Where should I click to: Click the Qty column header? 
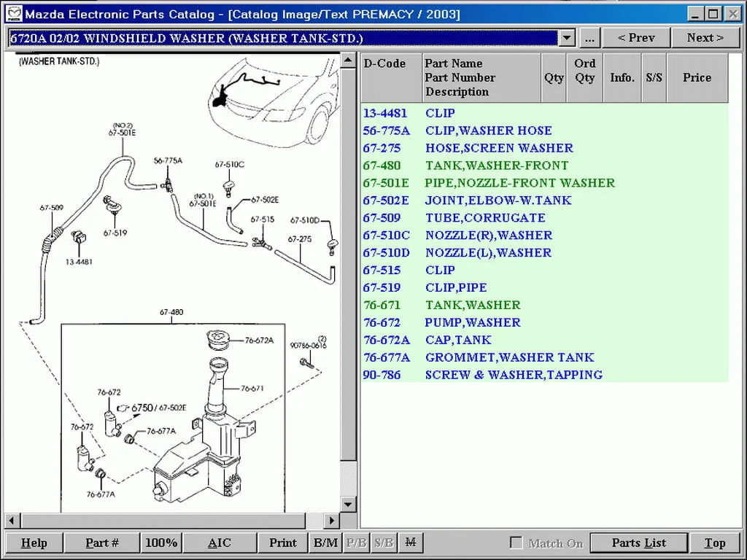coord(554,77)
